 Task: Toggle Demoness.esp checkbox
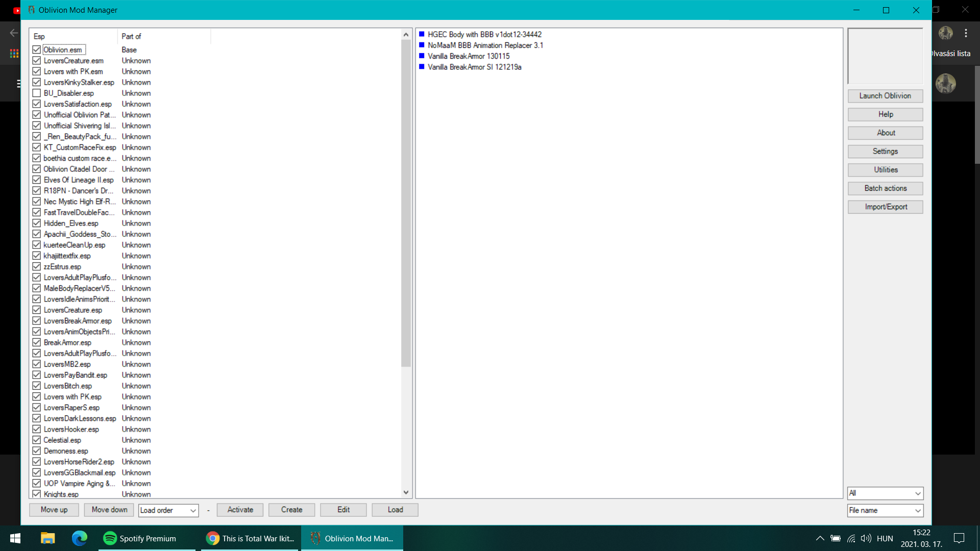[37, 451]
